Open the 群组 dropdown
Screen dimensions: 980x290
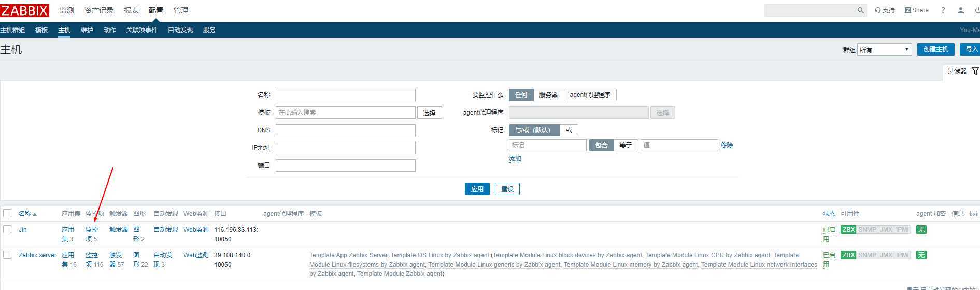[884, 49]
